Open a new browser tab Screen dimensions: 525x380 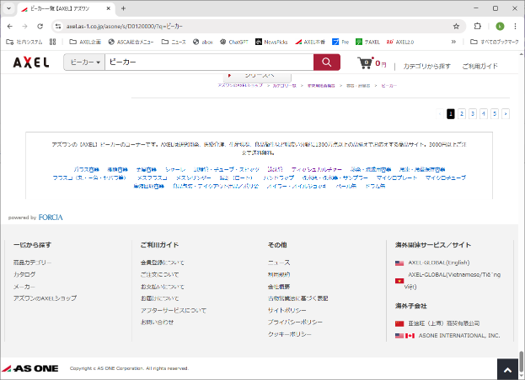coord(123,9)
